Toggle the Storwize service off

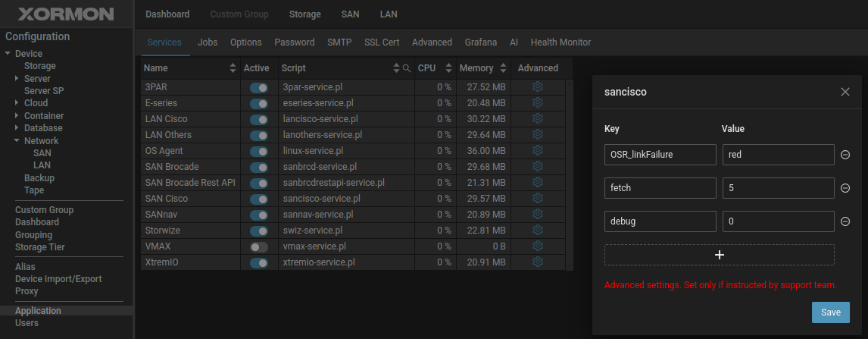pos(259,231)
